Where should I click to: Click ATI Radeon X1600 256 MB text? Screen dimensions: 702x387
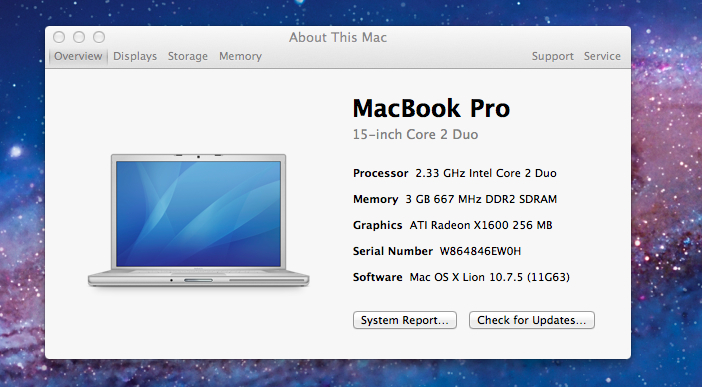pos(481,225)
